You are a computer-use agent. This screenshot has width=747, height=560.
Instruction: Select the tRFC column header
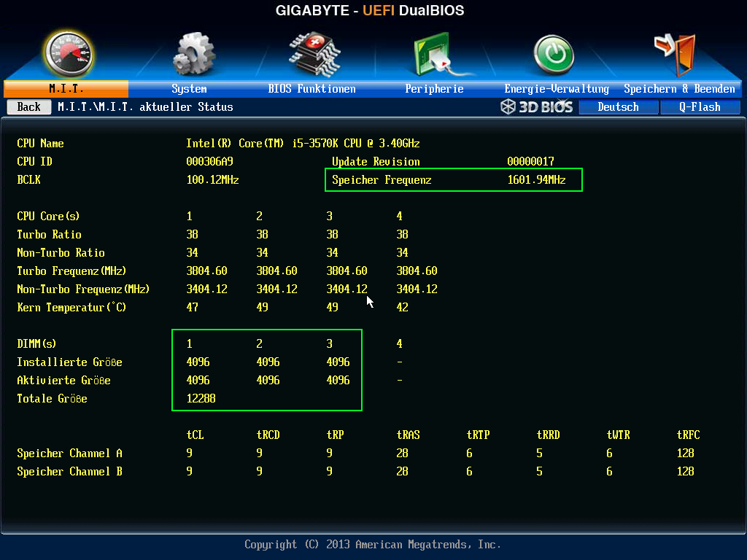pyautogui.click(x=689, y=435)
